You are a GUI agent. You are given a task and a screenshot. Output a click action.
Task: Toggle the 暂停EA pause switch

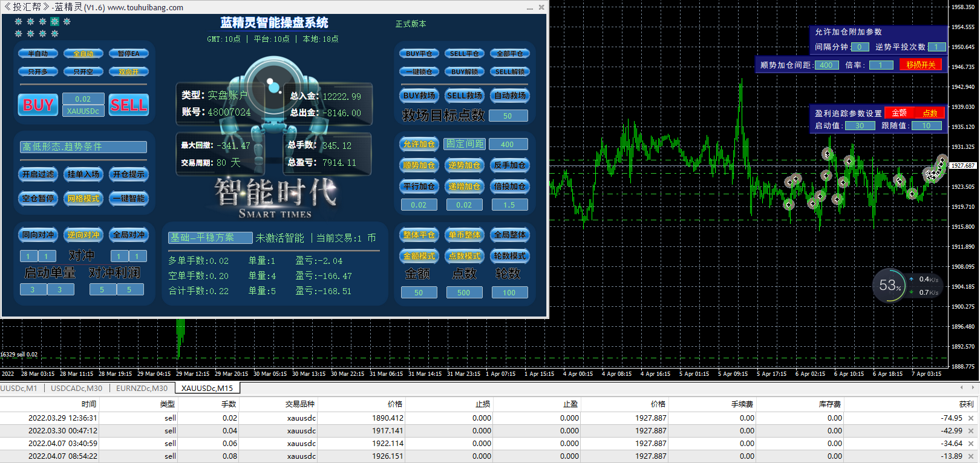click(x=129, y=54)
